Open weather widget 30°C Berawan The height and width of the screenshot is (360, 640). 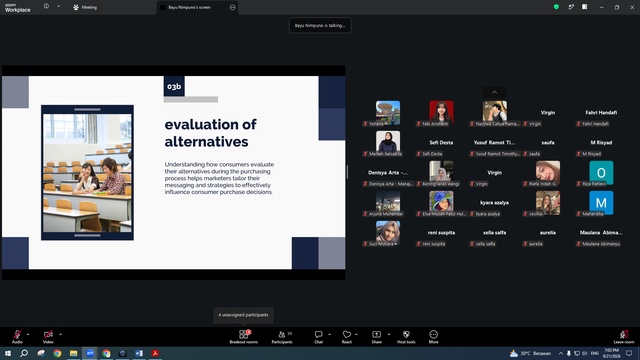(530, 353)
